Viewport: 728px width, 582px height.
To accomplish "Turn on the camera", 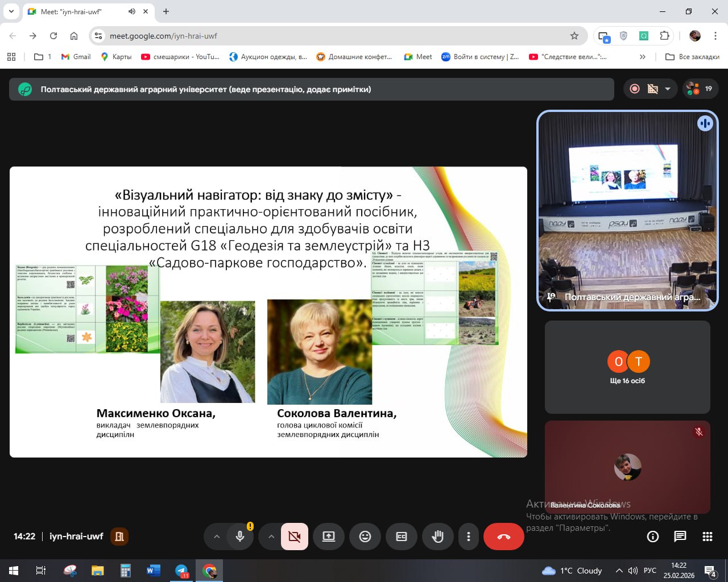I will pyautogui.click(x=295, y=537).
